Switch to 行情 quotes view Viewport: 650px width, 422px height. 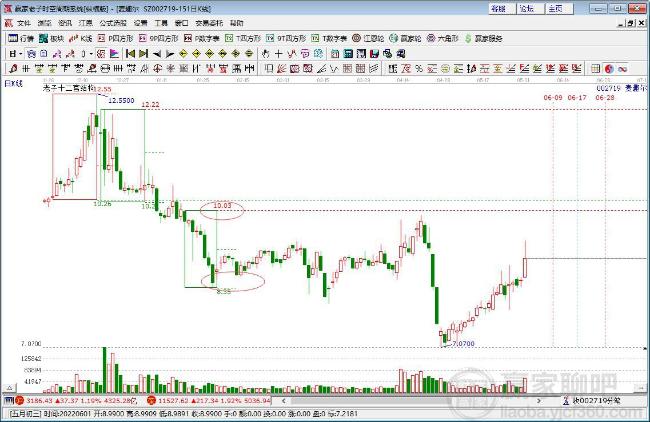pos(21,39)
